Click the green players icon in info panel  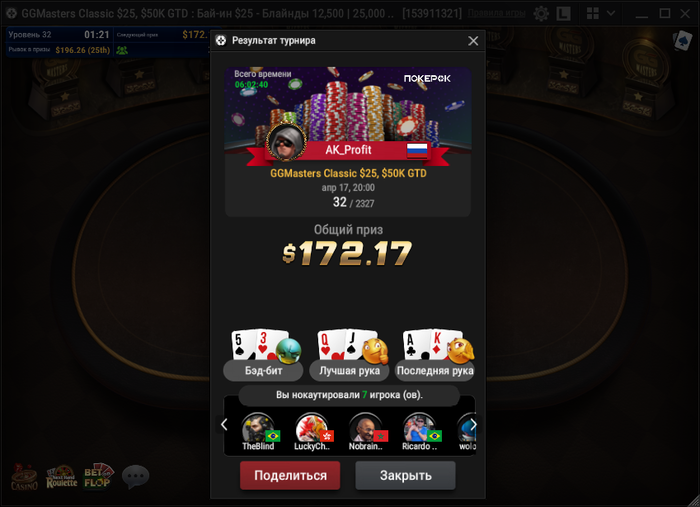point(122,50)
